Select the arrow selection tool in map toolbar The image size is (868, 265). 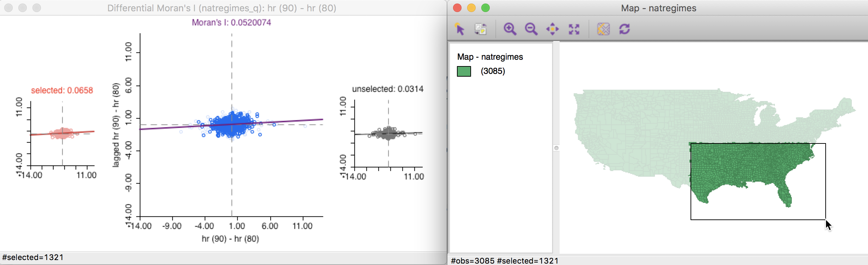point(460,29)
